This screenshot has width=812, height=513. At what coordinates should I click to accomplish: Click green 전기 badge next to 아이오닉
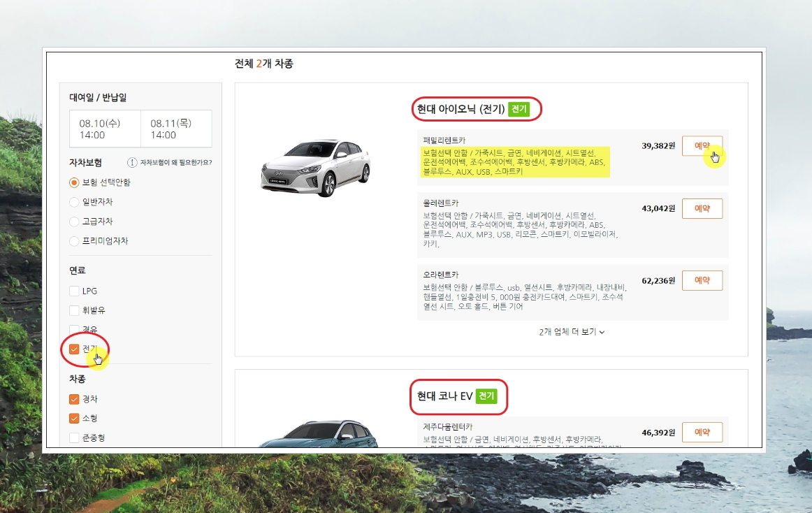519,109
